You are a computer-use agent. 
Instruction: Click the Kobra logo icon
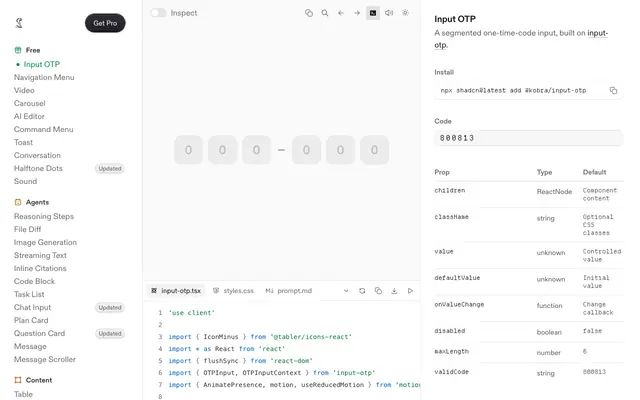[x=19, y=23]
